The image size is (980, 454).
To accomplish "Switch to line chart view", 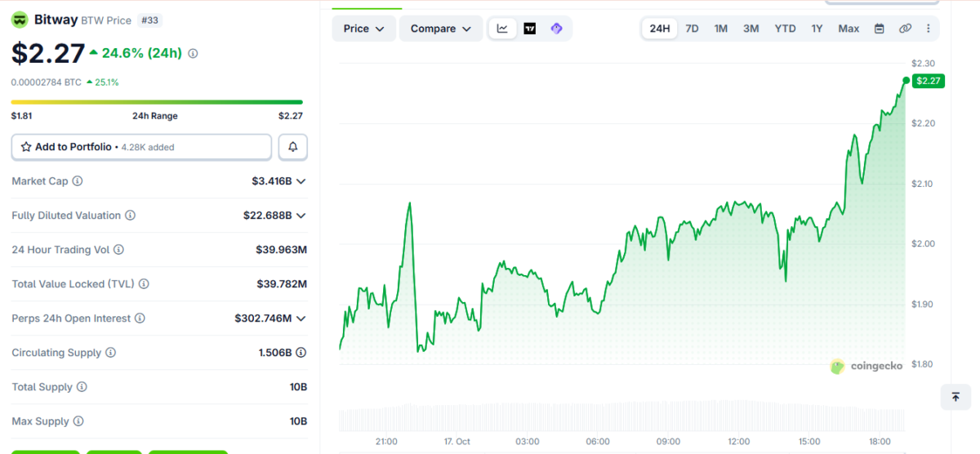I will tap(502, 29).
